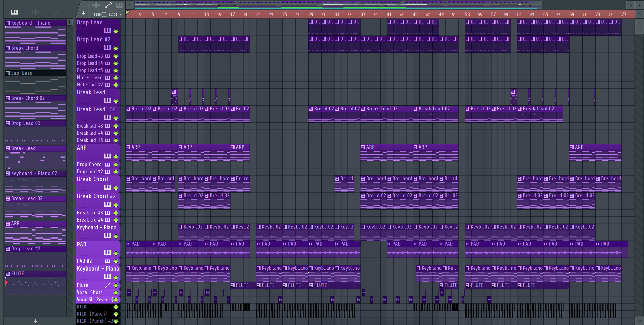The height and width of the screenshot is (325, 644).
Task: Select audio clip focus waveform icon
Action: click(96, 5)
